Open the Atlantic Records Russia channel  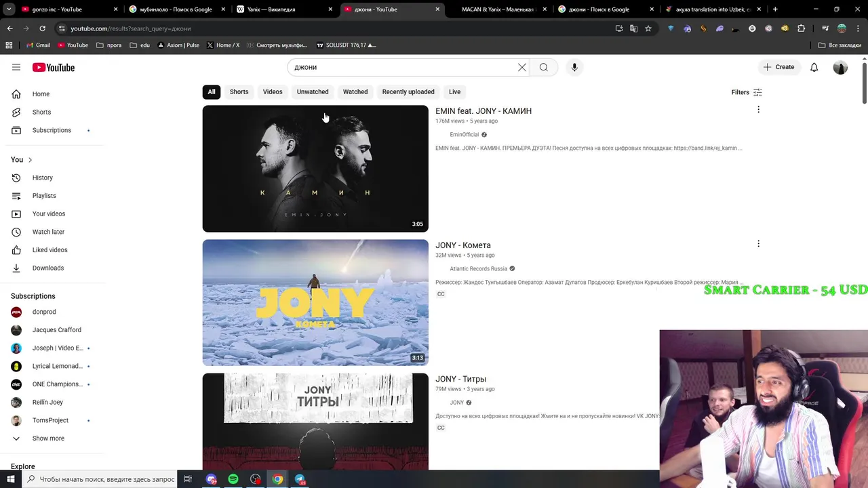(x=479, y=269)
